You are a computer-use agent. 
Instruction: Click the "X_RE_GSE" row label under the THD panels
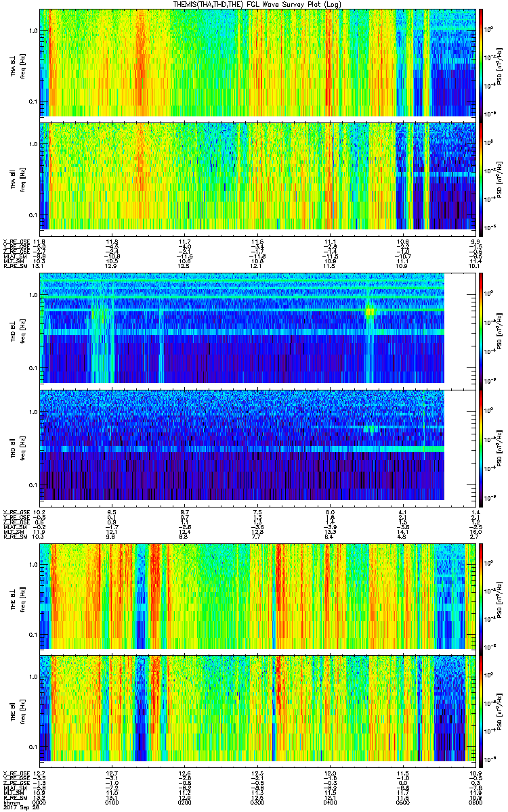[17, 512]
